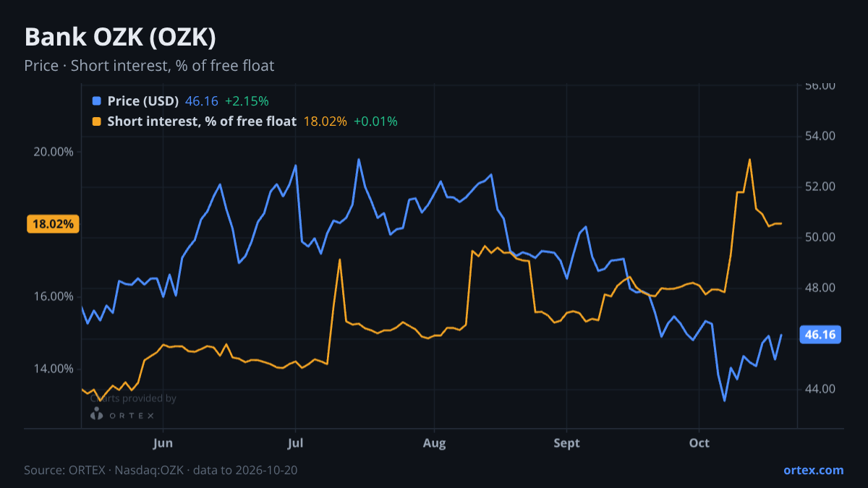Click the 44.00 right axis label
This screenshot has height=488, width=868.
tap(820, 389)
